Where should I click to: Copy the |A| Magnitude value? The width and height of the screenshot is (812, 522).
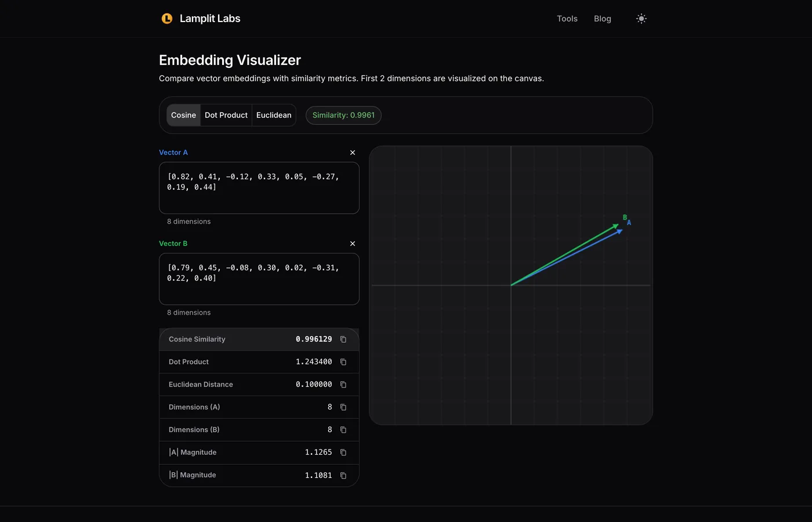tap(343, 452)
